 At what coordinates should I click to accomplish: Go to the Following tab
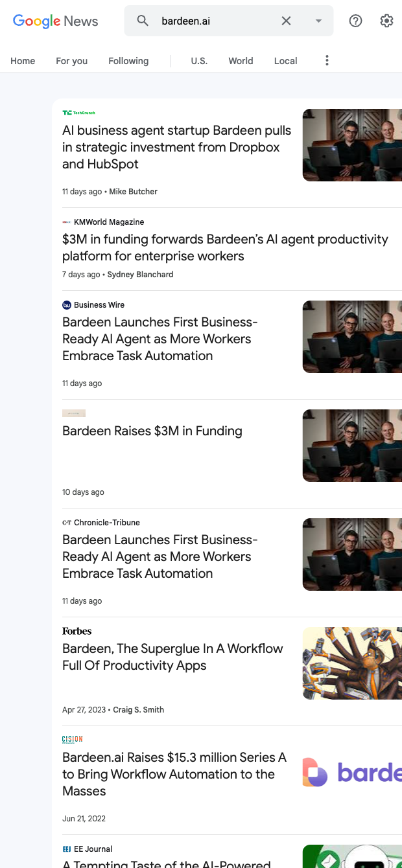128,61
